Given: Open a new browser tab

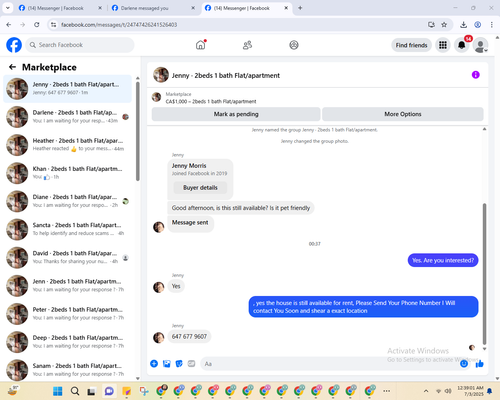Looking at the screenshot, I should [300, 8].
